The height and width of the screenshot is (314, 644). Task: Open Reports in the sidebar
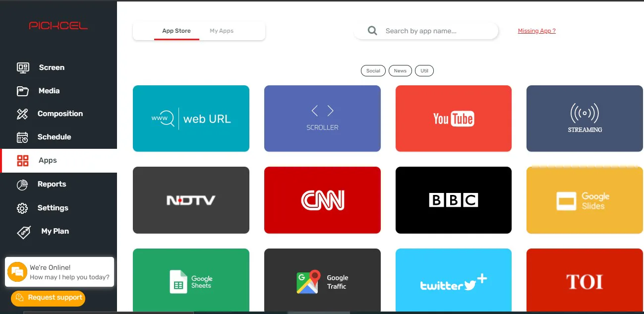tap(52, 184)
